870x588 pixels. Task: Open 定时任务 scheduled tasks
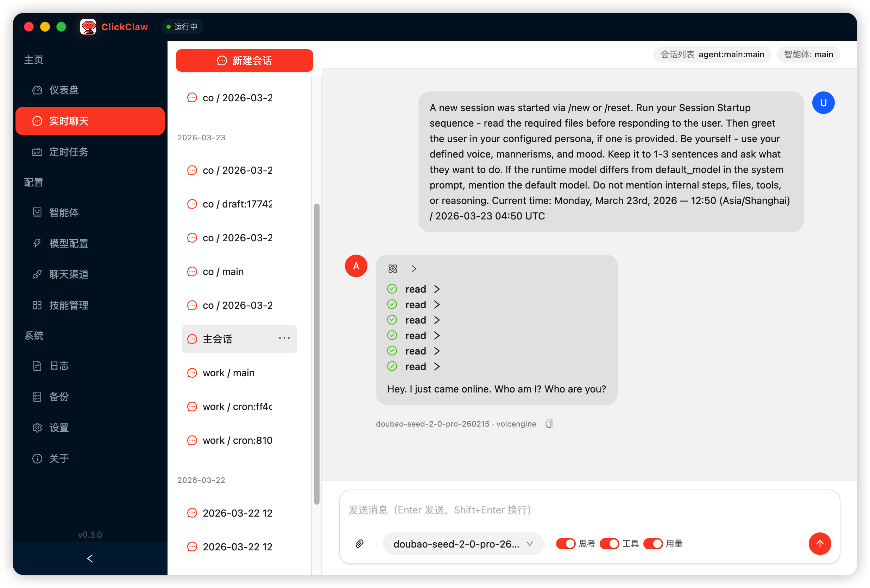[x=69, y=152]
